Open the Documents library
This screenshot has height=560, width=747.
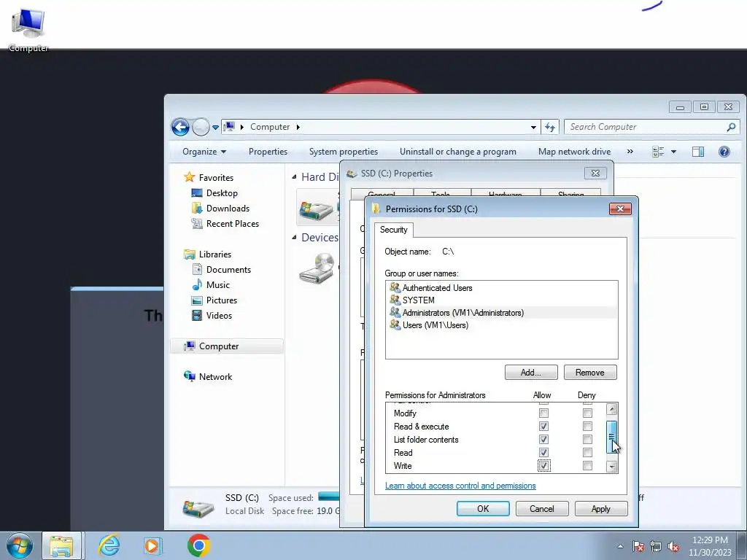pyautogui.click(x=228, y=270)
